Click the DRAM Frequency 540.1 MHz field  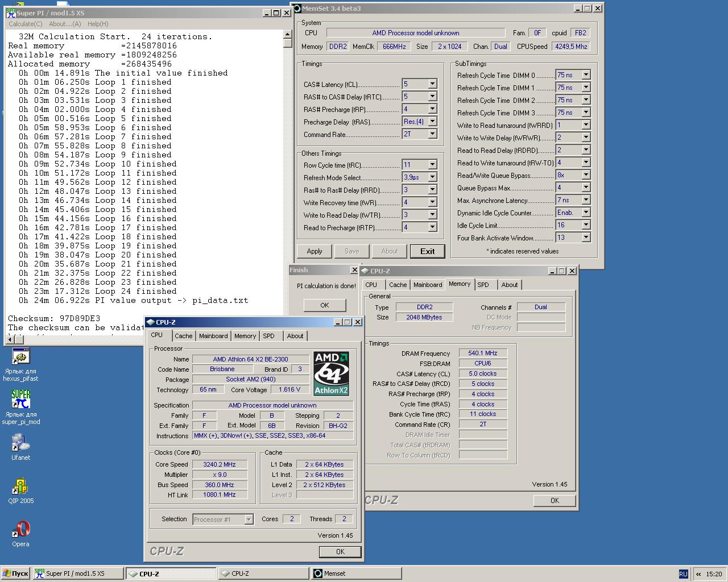point(483,353)
